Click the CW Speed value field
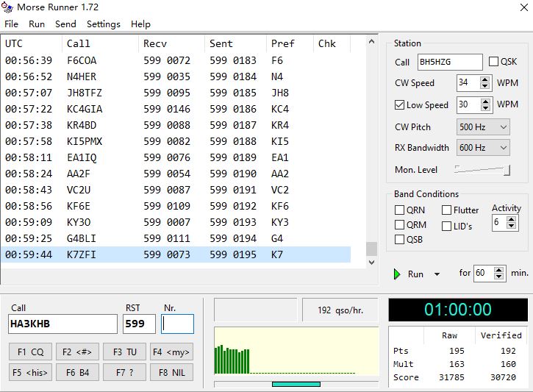 click(x=468, y=82)
